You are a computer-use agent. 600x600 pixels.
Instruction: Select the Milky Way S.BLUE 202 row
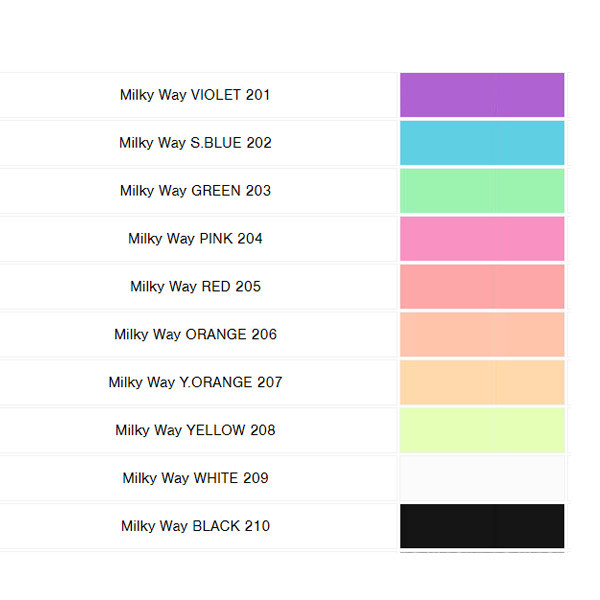click(x=195, y=143)
